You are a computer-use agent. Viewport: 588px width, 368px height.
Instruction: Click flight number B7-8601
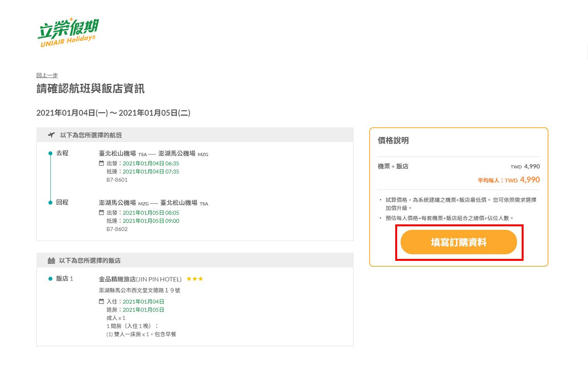[117, 180]
